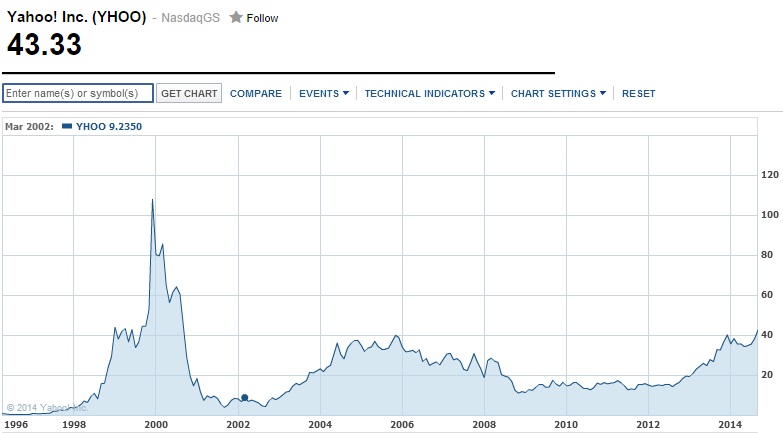This screenshot has height=433, width=783.
Task: Click the GET CHART button
Action: (x=189, y=93)
